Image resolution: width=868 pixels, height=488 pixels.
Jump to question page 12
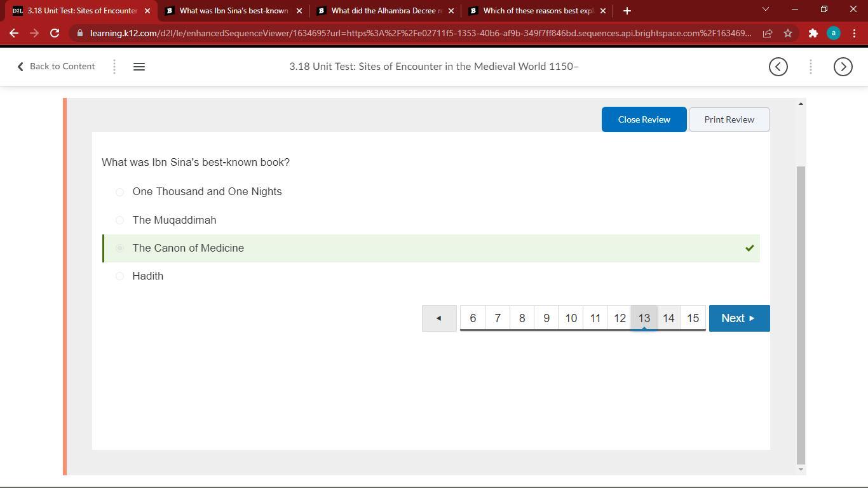pos(620,318)
